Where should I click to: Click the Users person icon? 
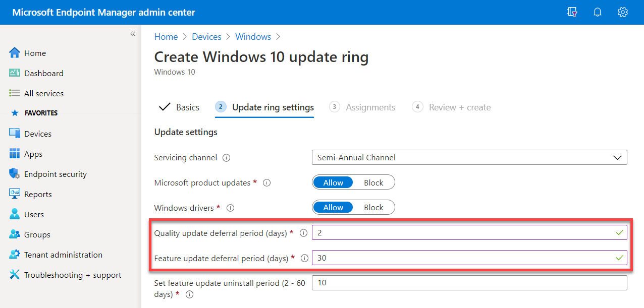coord(15,214)
